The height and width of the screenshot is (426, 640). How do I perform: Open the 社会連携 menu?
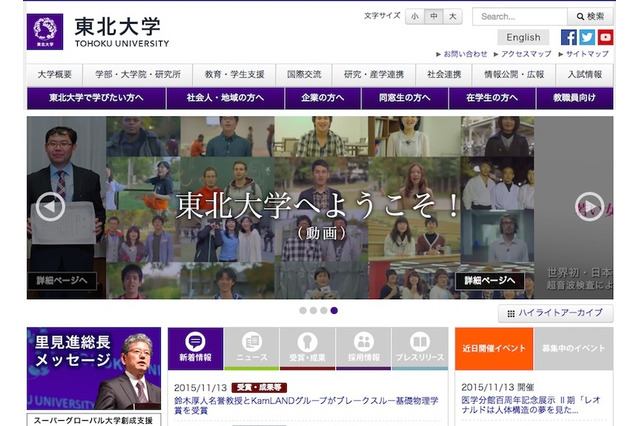444,75
